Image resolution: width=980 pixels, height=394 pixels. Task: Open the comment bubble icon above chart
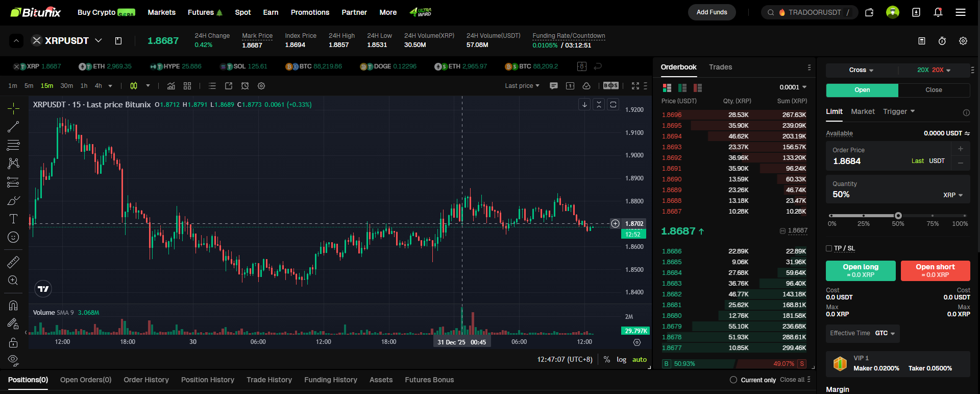(x=554, y=86)
